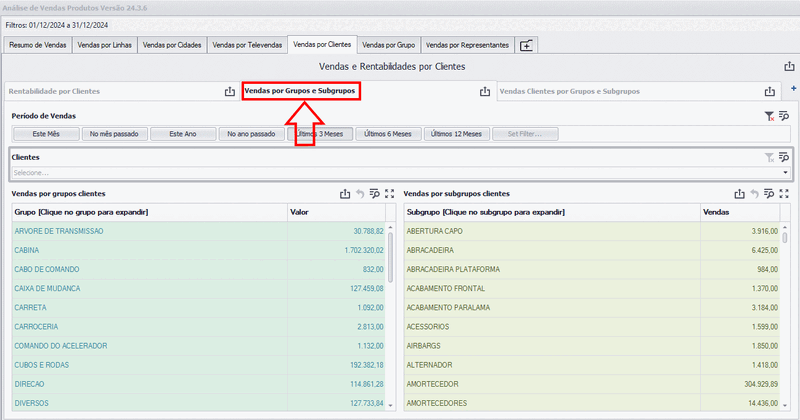Screen dimensions: 800x420
Task: Open Rentabilidade por Clientes sub-tab
Action: click(54, 91)
